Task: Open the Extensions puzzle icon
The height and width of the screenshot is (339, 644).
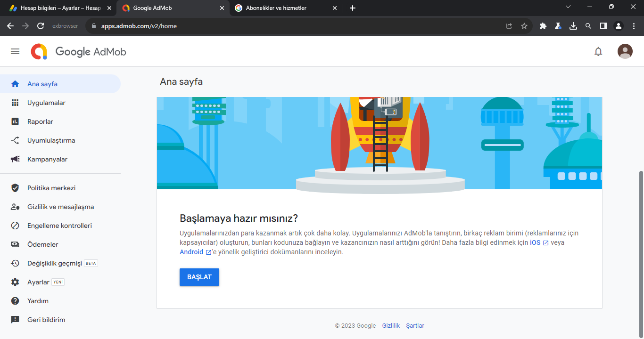Action: (x=543, y=26)
